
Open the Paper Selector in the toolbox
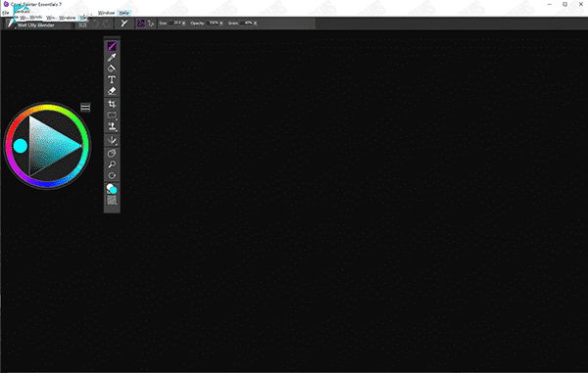(x=112, y=200)
